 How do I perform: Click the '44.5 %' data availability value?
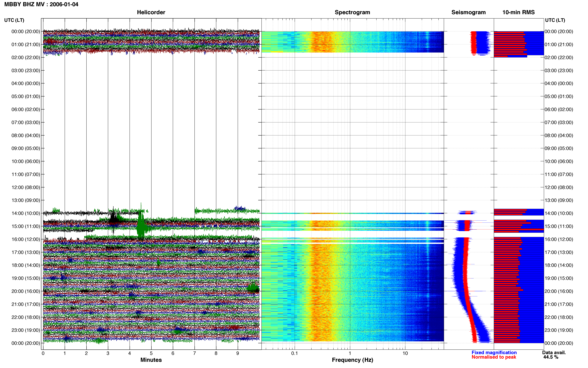[551, 357]
